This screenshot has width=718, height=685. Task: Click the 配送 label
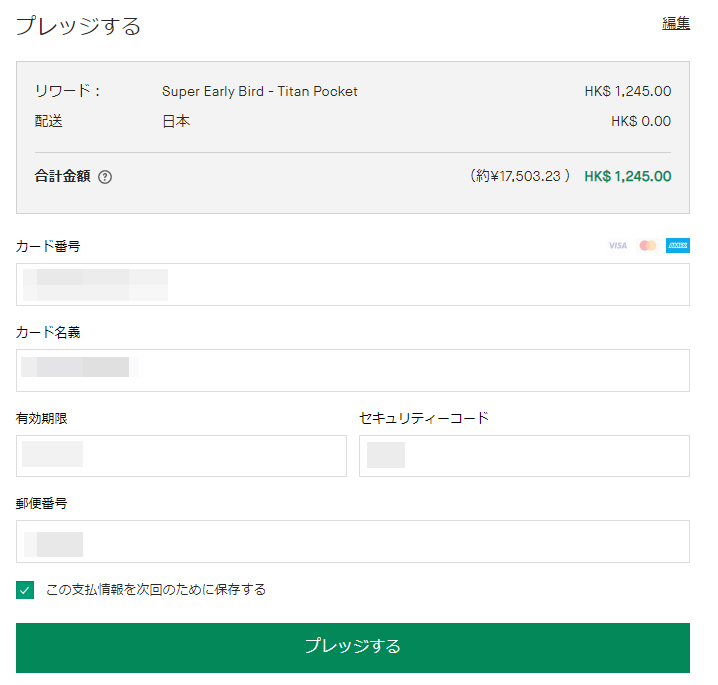click(x=49, y=121)
